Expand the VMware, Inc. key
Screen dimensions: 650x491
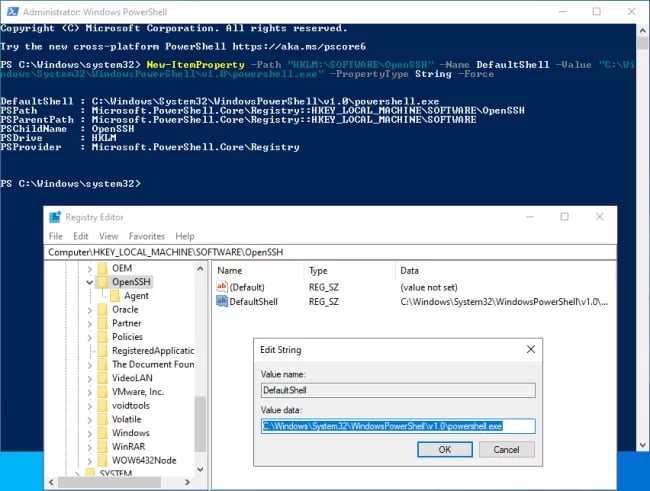tap(90, 392)
